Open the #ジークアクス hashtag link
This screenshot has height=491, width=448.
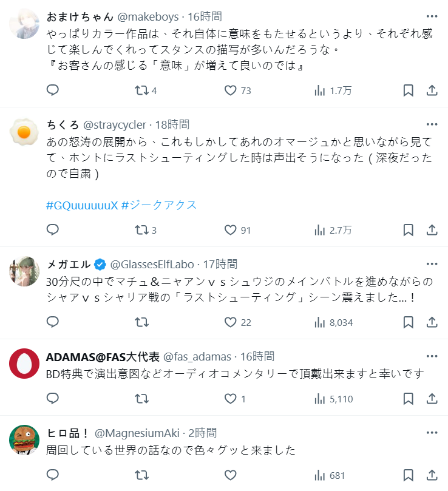click(159, 205)
